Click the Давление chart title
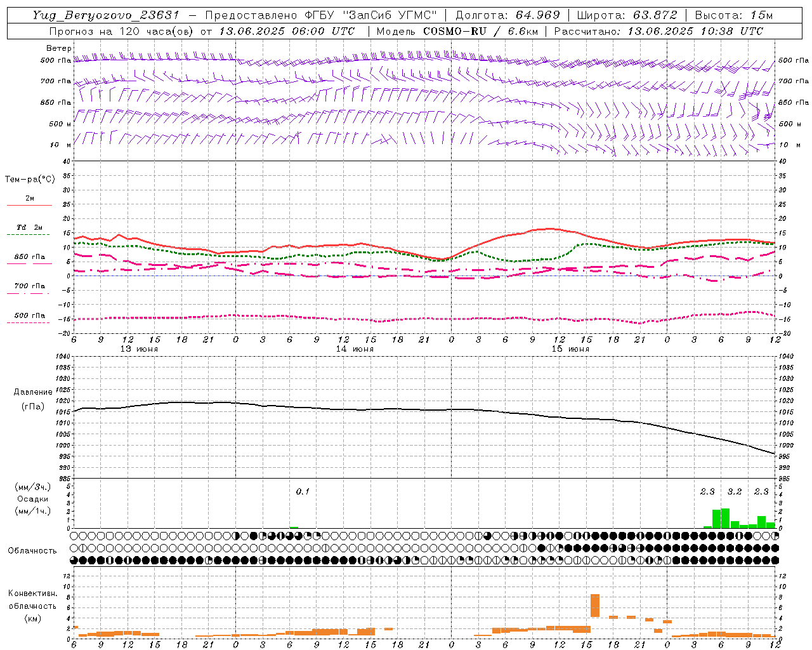The width and height of the screenshot is (812, 650). (33, 392)
